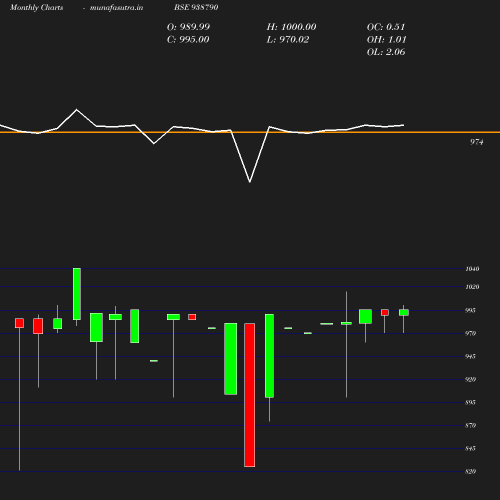Click the 974 label beside the orange line

tap(476, 142)
